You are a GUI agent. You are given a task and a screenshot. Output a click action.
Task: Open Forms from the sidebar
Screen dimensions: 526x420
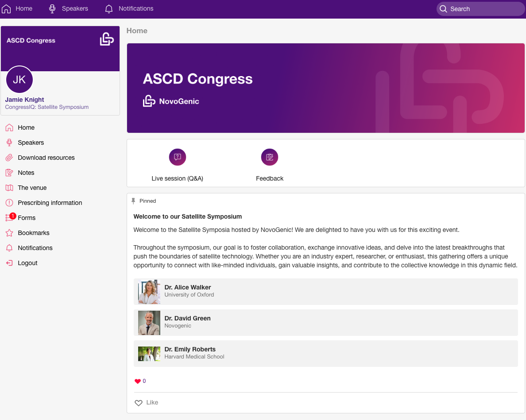[x=27, y=218]
